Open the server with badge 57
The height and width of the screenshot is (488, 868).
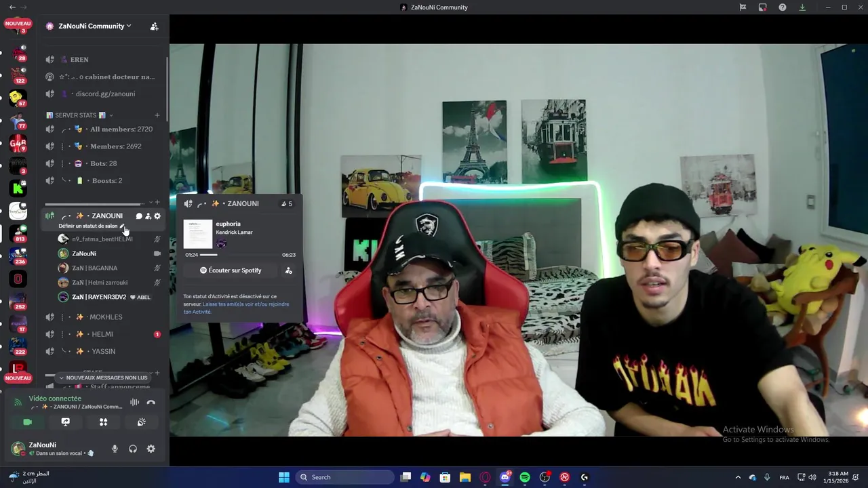(18, 98)
